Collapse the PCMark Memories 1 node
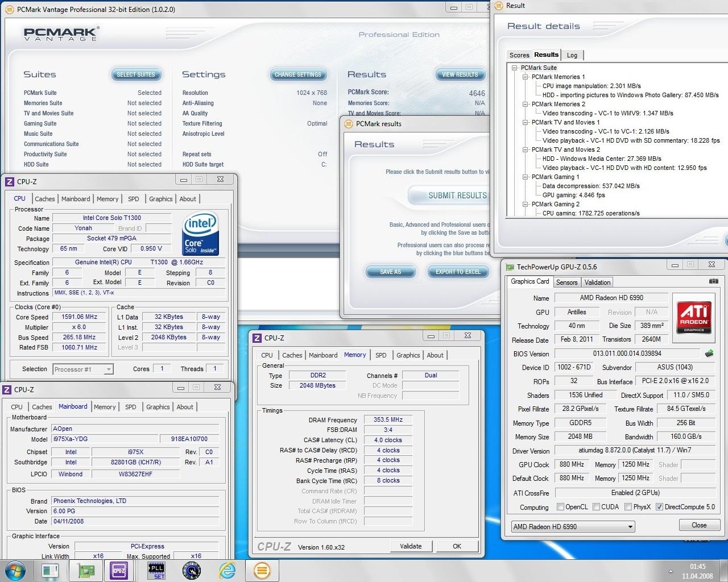The image size is (728, 582). coord(526,77)
